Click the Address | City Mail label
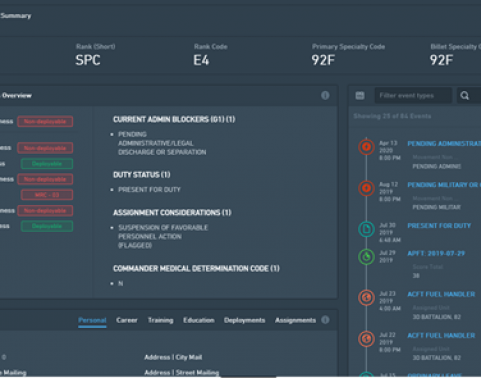The width and height of the screenshot is (481, 378). 173,357
